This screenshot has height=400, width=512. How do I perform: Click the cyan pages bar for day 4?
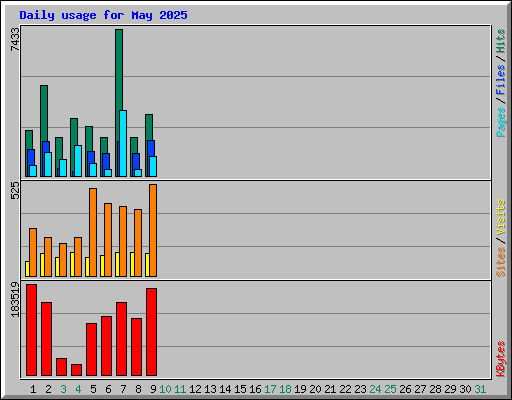click(78, 161)
